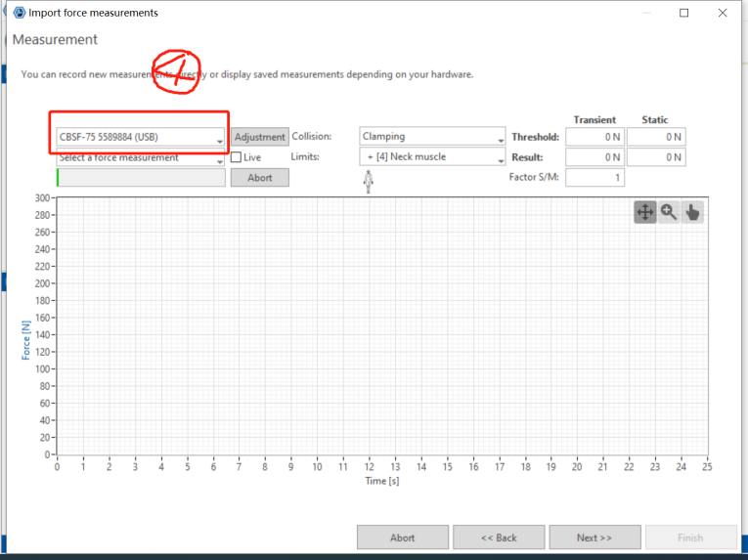
Task: Click the measurement progress bar
Action: pyautogui.click(x=140, y=178)
